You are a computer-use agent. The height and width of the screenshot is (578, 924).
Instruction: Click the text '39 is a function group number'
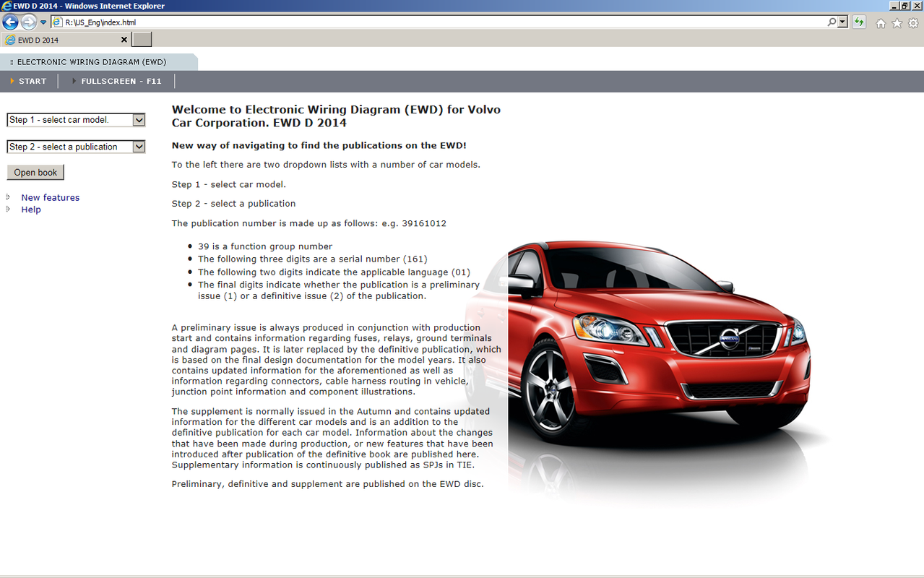click(265, 246)
